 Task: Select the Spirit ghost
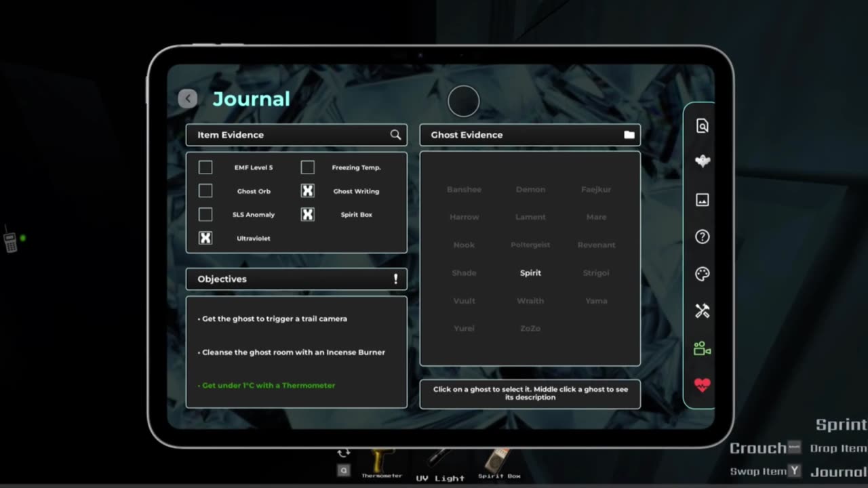pos(530,272)
